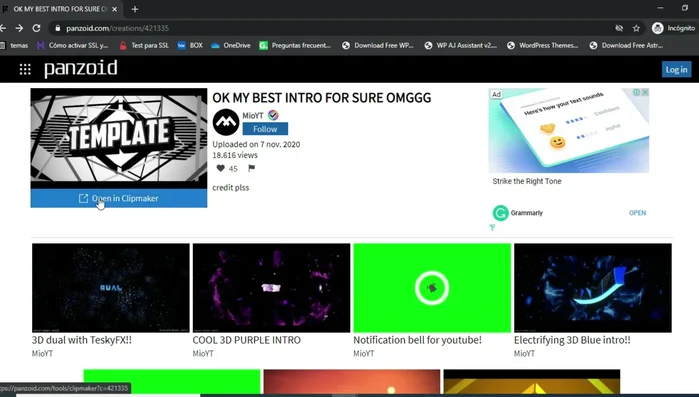Open the OneDrive bookmark
Image resolution: width=699 pixels, height=397 pixels.
231,45
